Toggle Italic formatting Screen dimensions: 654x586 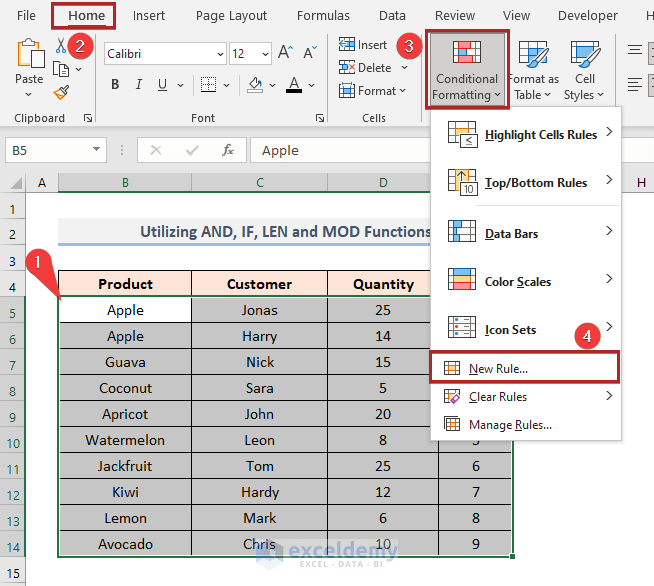click(138, 85)
